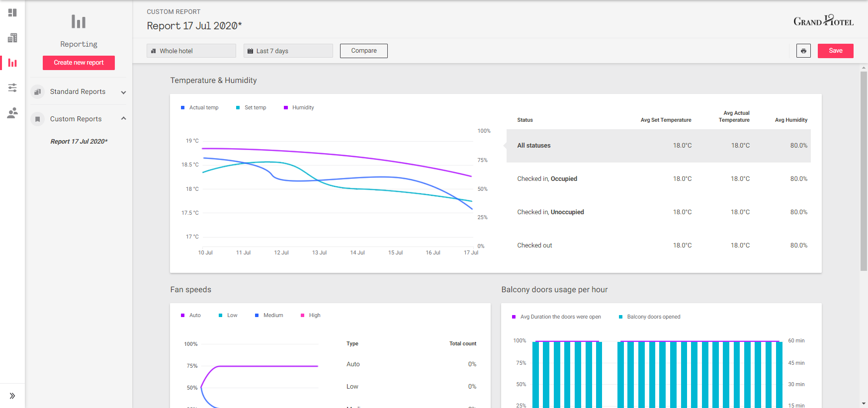868x408 pixels.
Task: Expand the Standard Reports section
Action: [79, 92]
